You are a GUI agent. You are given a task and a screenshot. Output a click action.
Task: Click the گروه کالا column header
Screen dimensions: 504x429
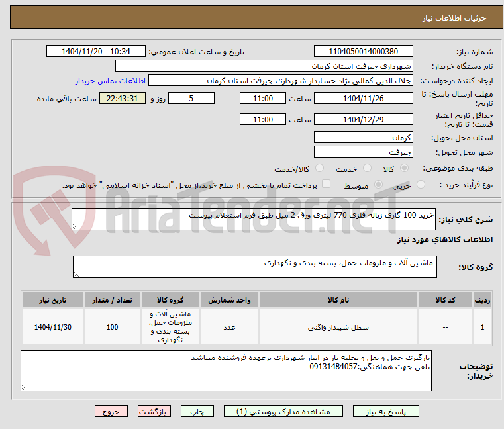170,300
